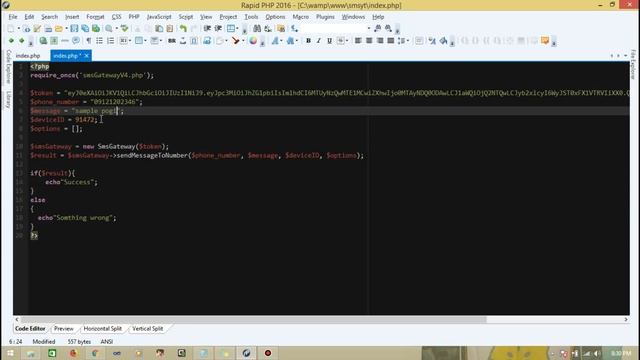Click the Rapid PHP taskbar icon

(246, 353)
